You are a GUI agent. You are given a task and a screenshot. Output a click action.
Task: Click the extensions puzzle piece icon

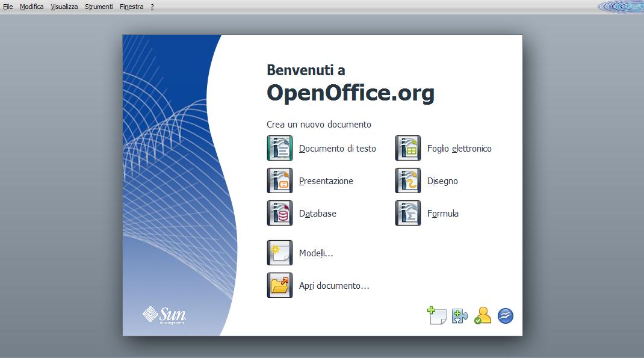click(459, 316)
